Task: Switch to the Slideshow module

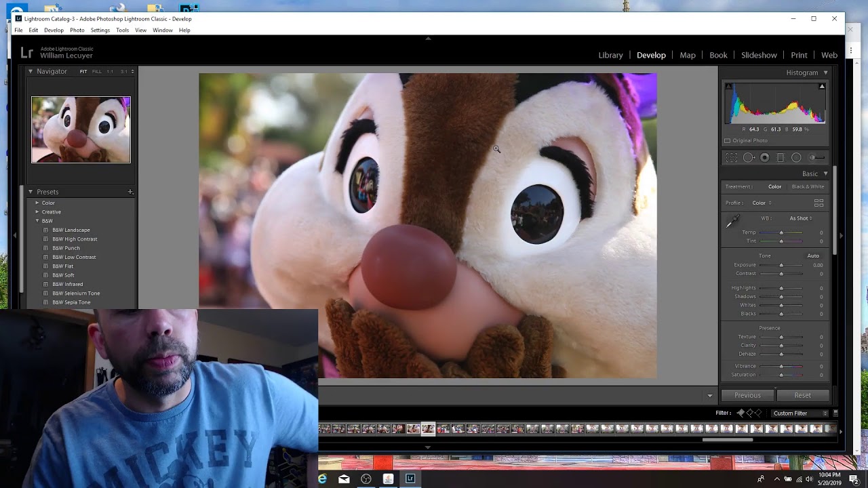Action: [759, 55]
